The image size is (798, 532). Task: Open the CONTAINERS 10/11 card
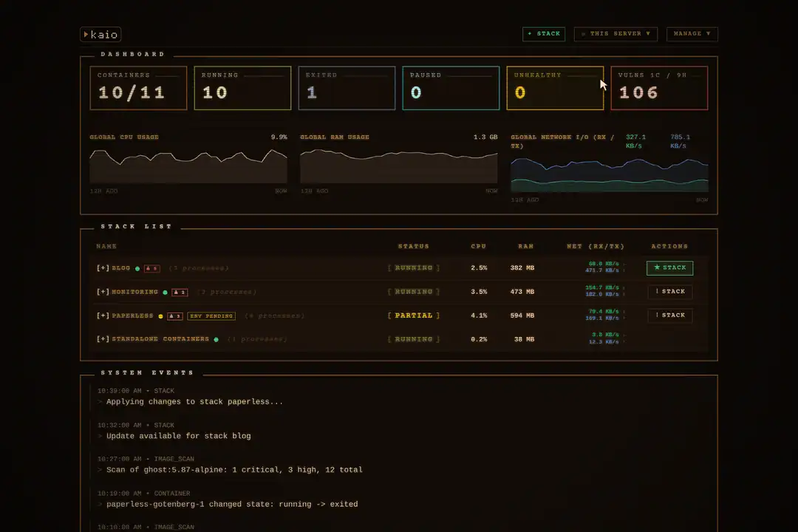(x=138, y=88)
